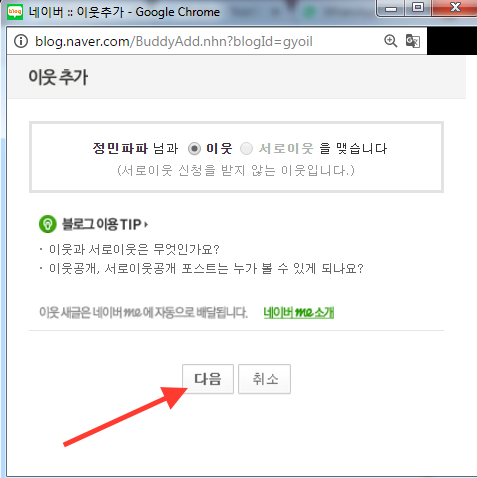477x478 pixels.
Task: Minimize the 이웃추가 Chrome window
Action: pos(391,8)
